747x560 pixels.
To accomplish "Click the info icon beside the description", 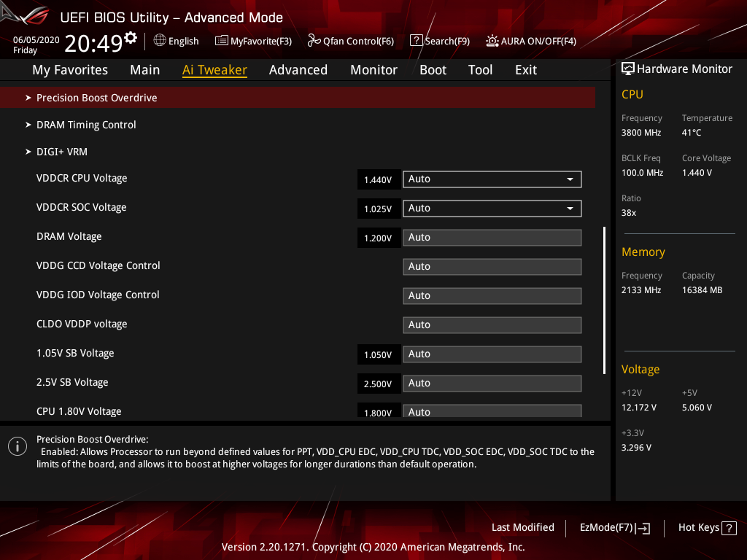I will click(18, 446).
